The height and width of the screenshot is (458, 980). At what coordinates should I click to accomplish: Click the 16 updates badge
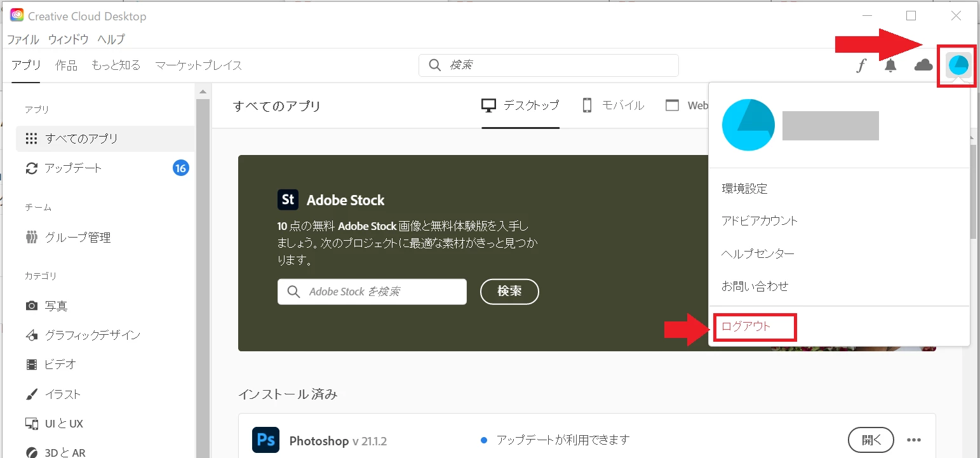[x=181, y=168]
